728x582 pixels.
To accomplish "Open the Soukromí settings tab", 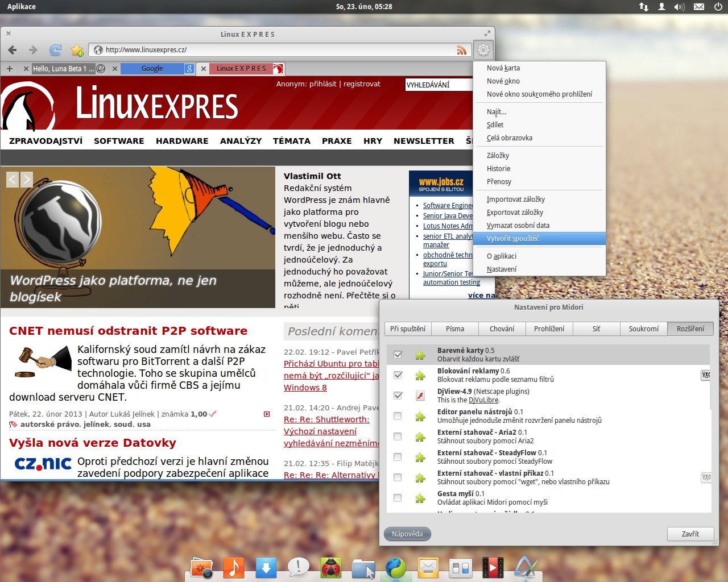I will tap(644, 329).
